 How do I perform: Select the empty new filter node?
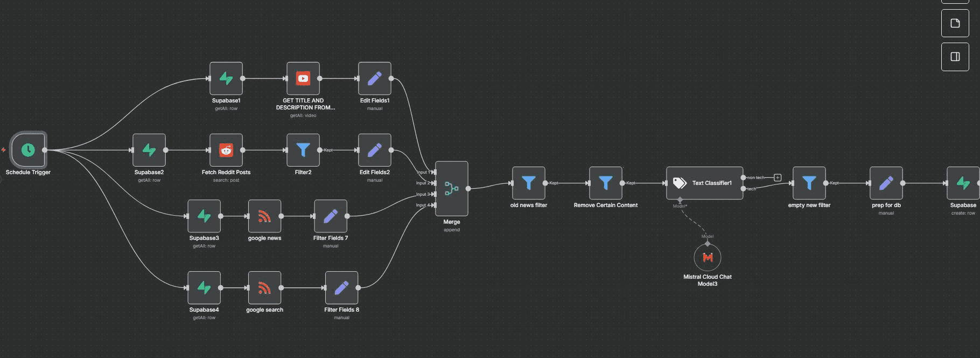click(x=809, y=183)
